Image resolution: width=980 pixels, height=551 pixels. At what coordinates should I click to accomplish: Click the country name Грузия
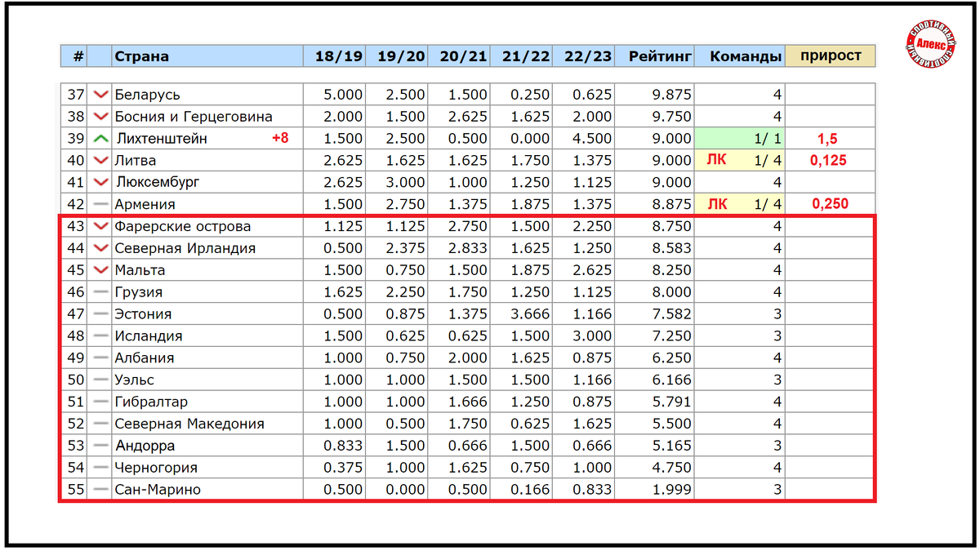tap(139, 292)
